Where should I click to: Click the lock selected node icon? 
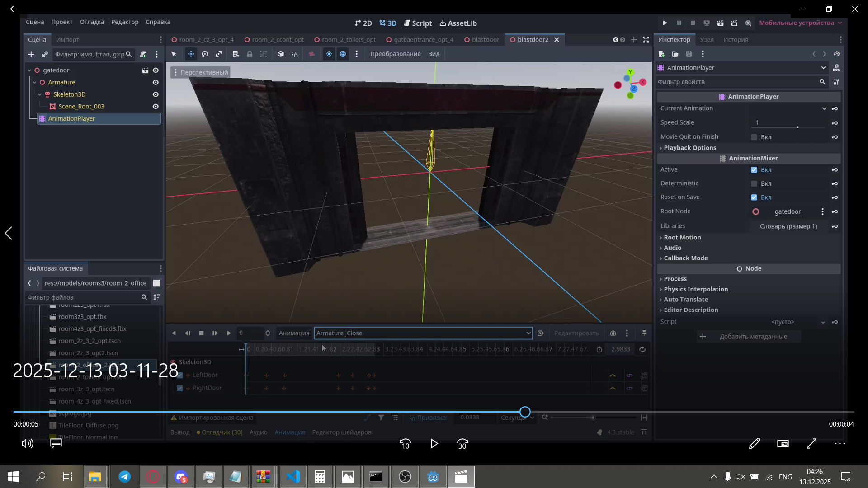pyautogui.click(x=250, y=54)
